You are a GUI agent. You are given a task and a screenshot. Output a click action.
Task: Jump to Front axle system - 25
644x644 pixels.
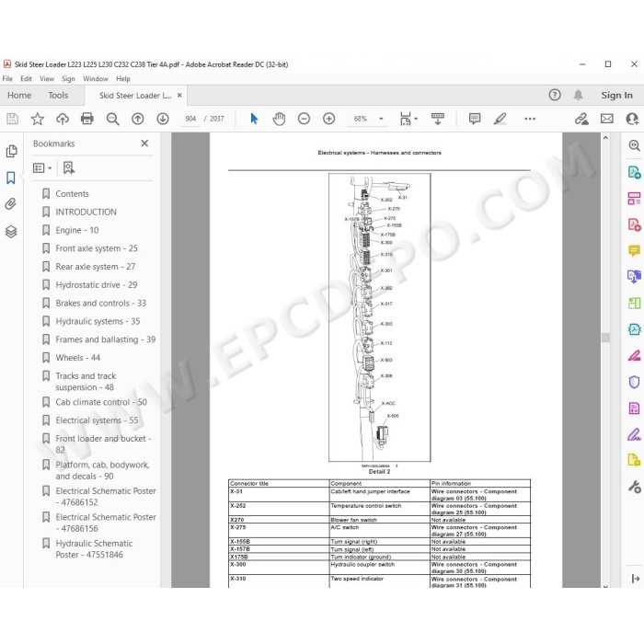[97, 248]
